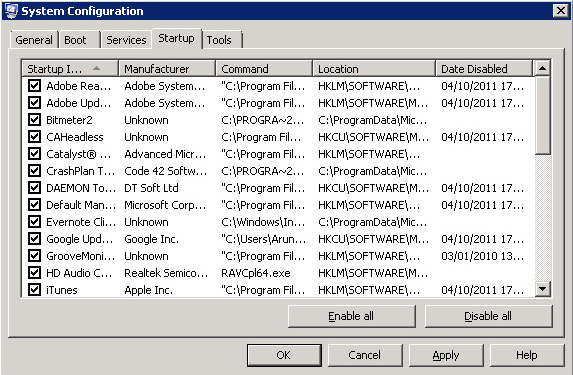Go to the Services tab
The width and height of the screenshot is (573, 375).
(126, 40)
